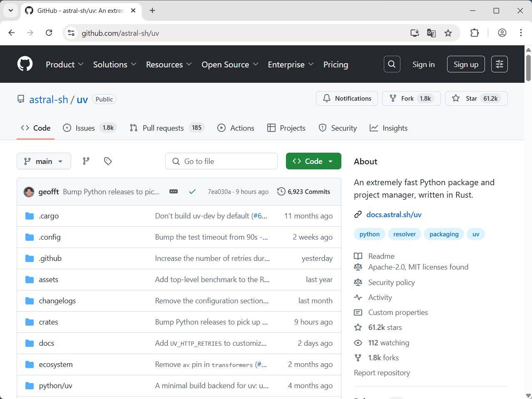Click the tags icon beside branches
This screenshot has height=399, width=532.
click(x=108, y=161)
